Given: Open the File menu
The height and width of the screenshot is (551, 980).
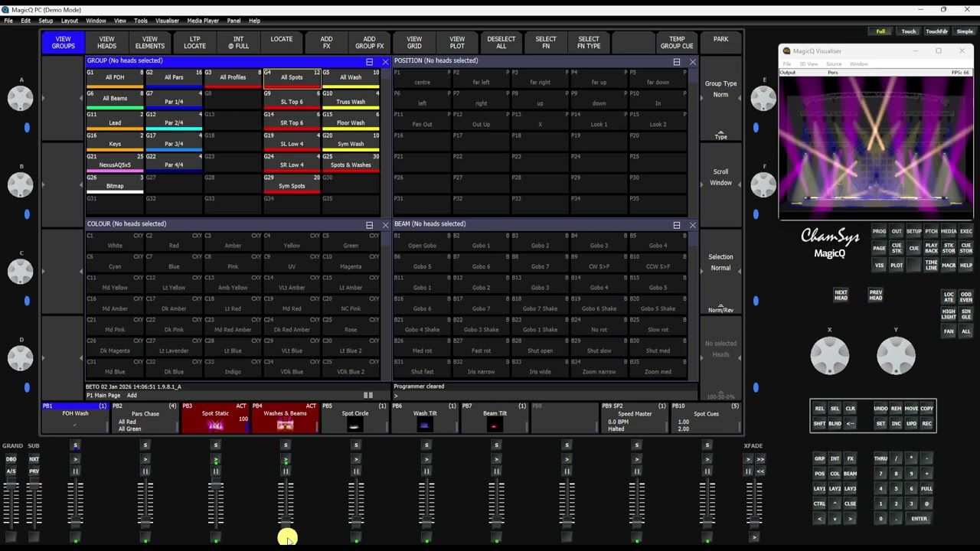Looking at the screenshot, I should pyautogui.click(x=8, y=21).
